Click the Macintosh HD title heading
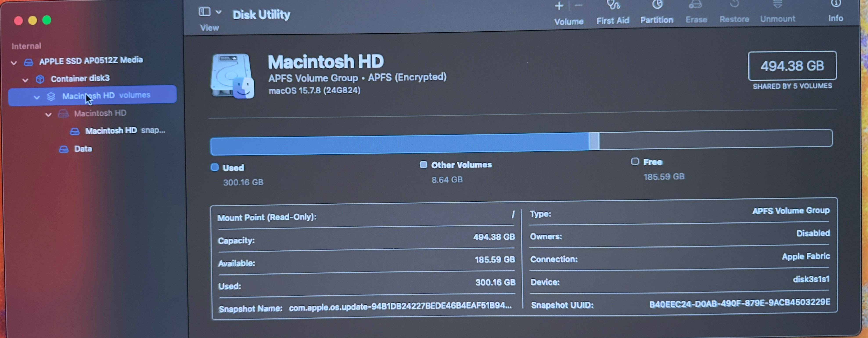Viewport: 868px width, 338px height. 326,62
